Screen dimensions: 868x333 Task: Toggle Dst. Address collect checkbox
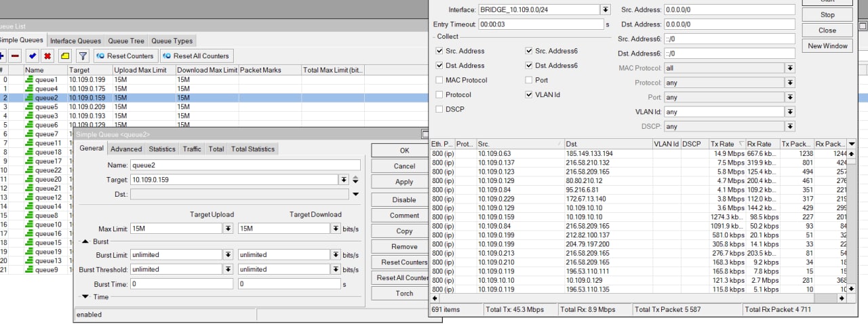pos(439,66)
